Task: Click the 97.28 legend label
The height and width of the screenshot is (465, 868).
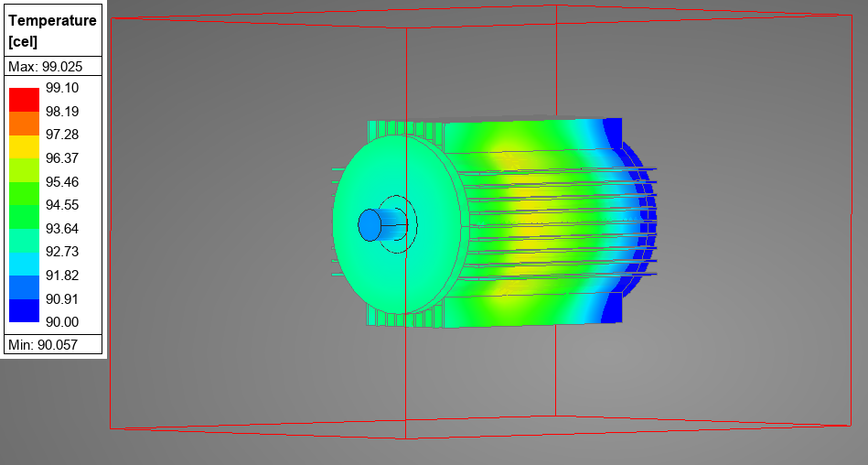Action: [x=62, y=135]
